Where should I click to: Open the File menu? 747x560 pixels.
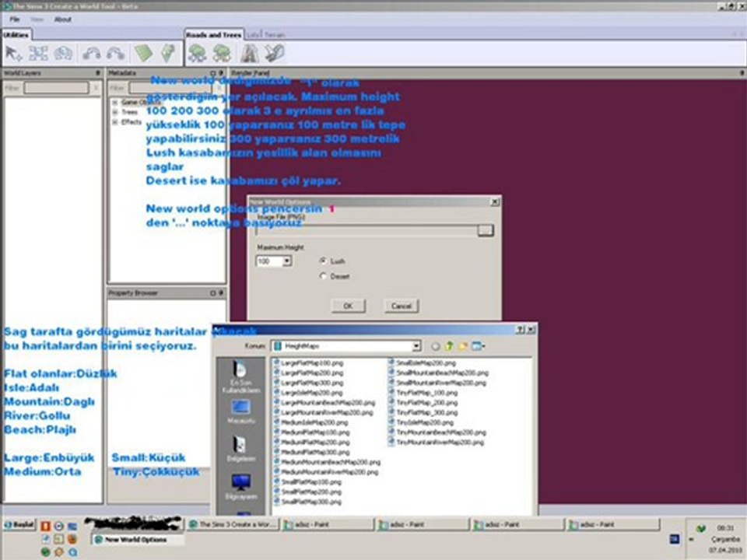click(15, 19)
